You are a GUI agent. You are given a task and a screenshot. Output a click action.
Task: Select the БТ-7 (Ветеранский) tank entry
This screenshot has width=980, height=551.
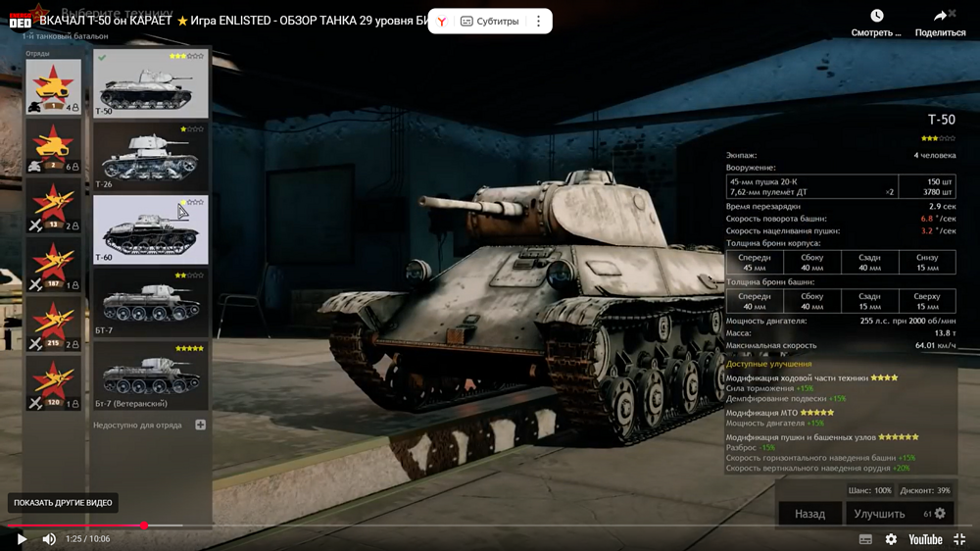150,376
